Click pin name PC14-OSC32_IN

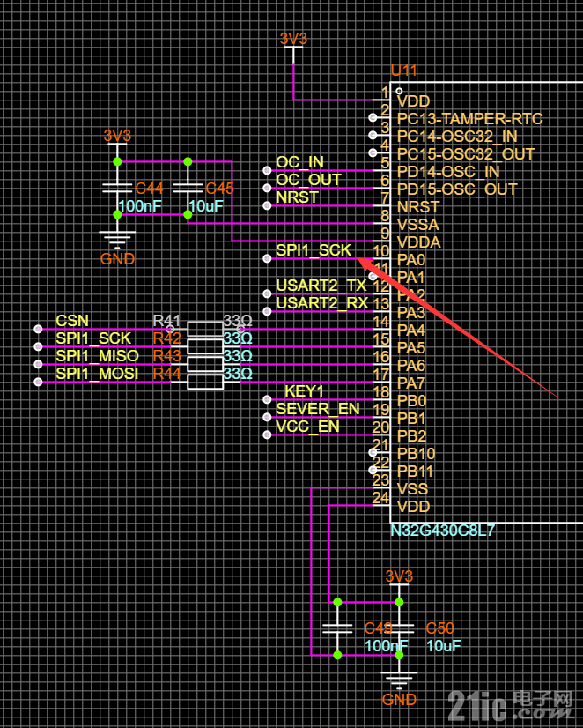coord(457,137)
